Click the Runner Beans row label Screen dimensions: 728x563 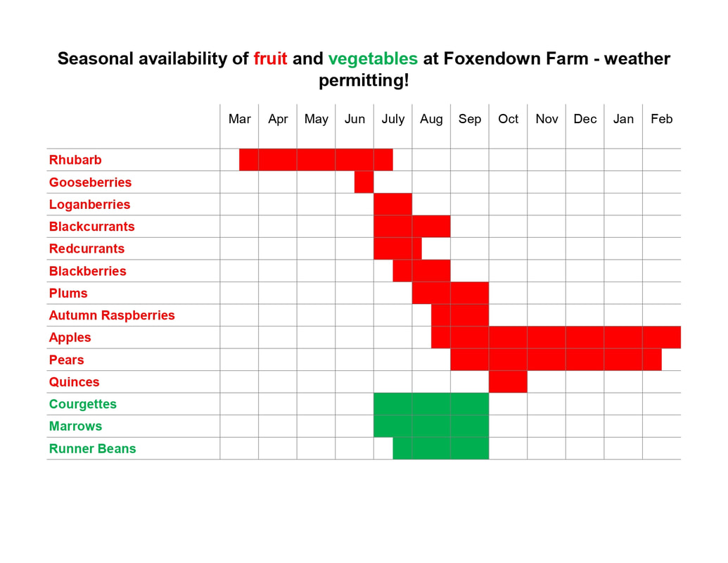click(92, 449)
